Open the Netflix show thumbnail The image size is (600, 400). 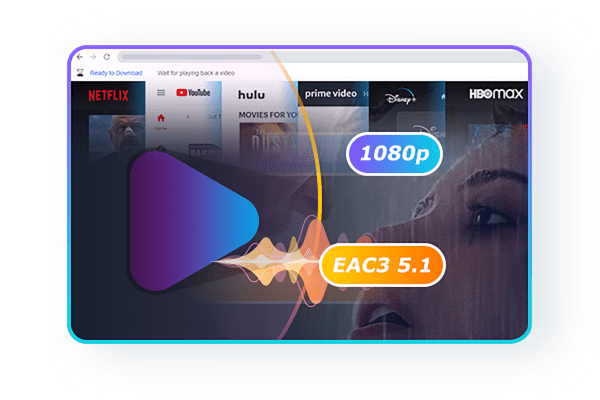tap(117, 137)
